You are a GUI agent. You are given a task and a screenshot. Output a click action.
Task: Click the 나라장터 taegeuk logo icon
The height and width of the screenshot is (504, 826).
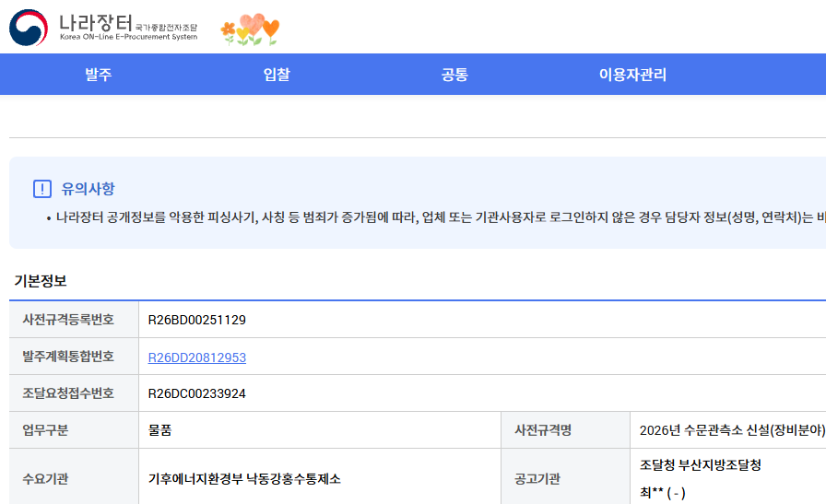click(x=29, y=28)
